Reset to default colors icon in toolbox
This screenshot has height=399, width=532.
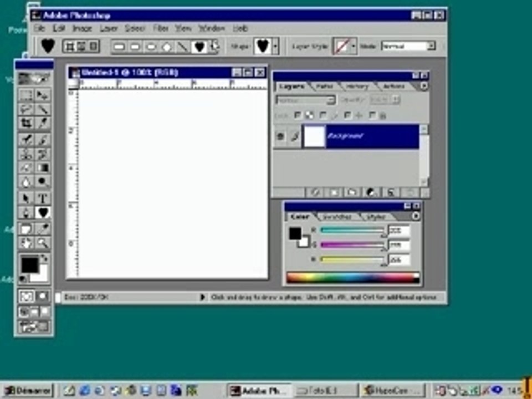(x=23, y=279)
